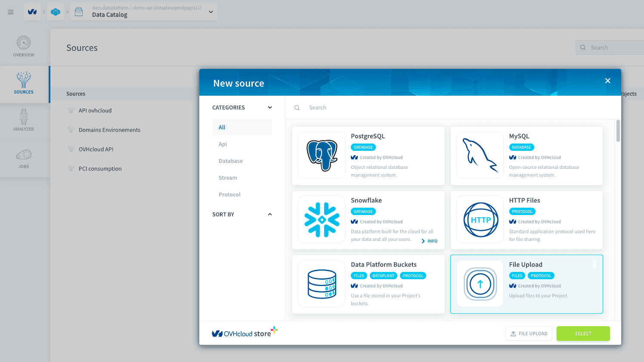Close the New source dialog
Screen dimensions: 644x362
pos(608,81)
